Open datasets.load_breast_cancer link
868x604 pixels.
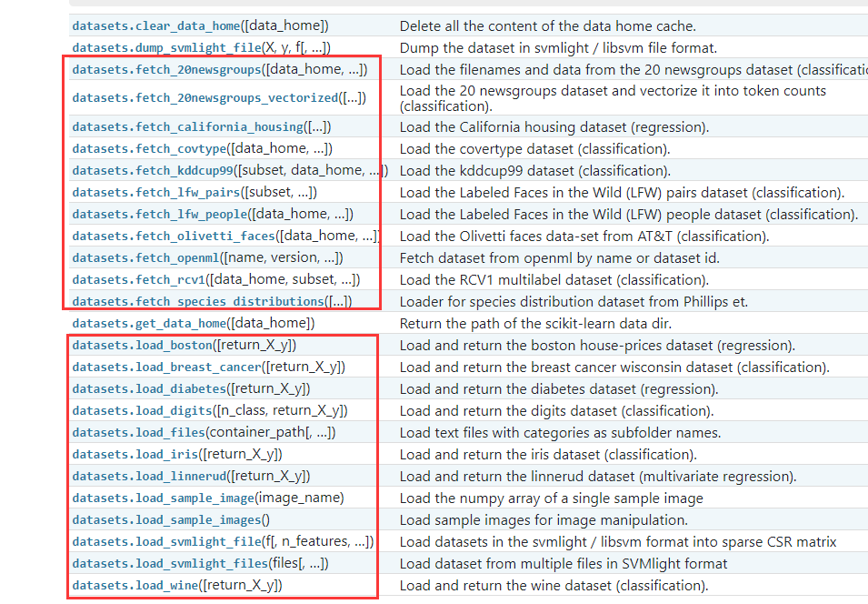point(166,367)
